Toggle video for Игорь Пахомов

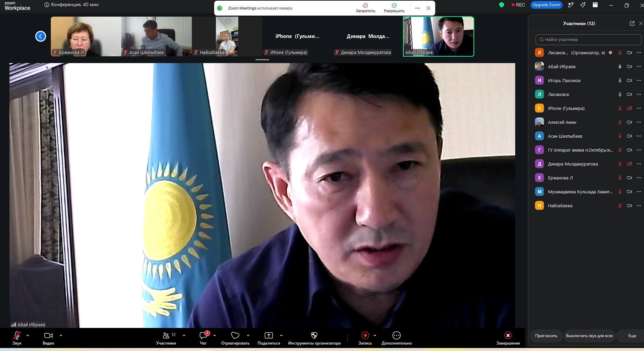(629, 80)
